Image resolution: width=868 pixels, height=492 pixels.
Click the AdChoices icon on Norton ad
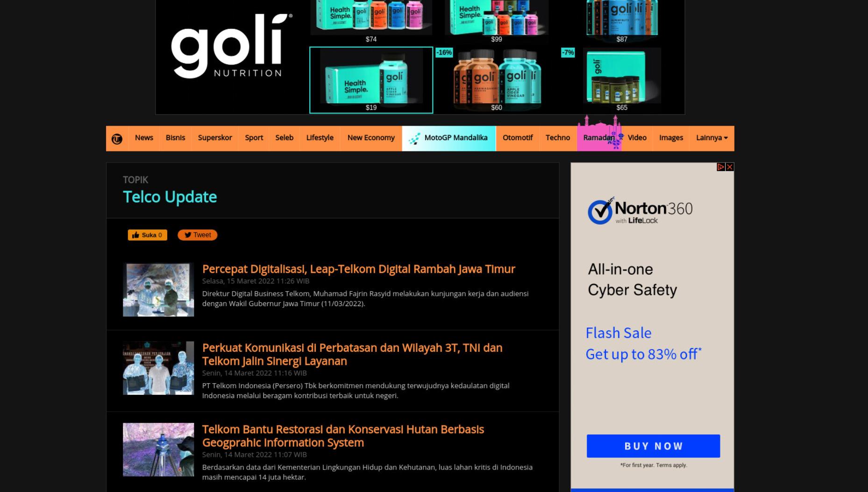pos(721,167)
